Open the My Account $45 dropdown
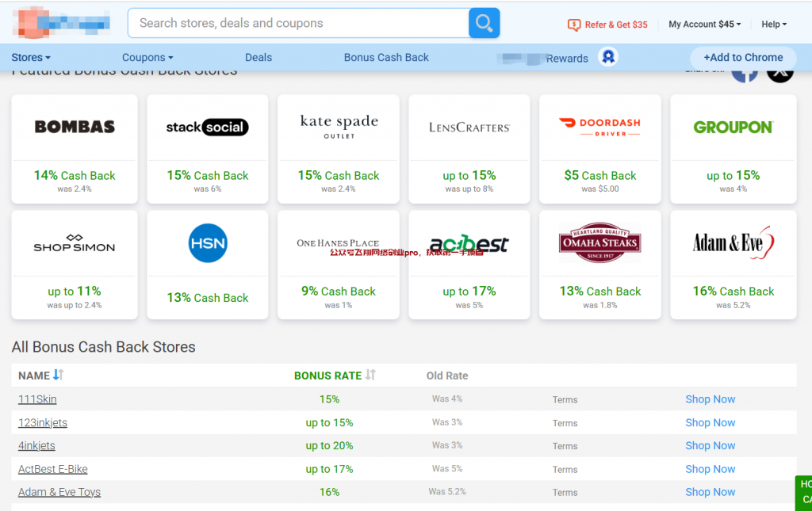This screenshot has width=812, height=511. click(x=704, y=25)
